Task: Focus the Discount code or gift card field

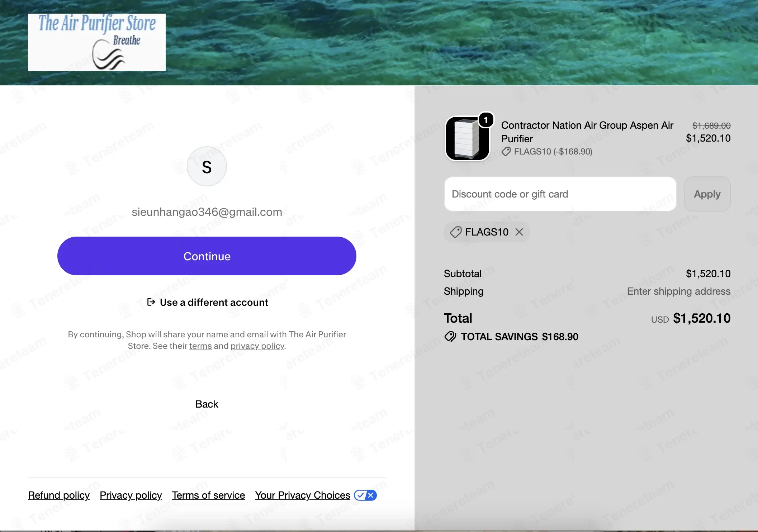Action: pyautogui.click(x=560, y=194)
